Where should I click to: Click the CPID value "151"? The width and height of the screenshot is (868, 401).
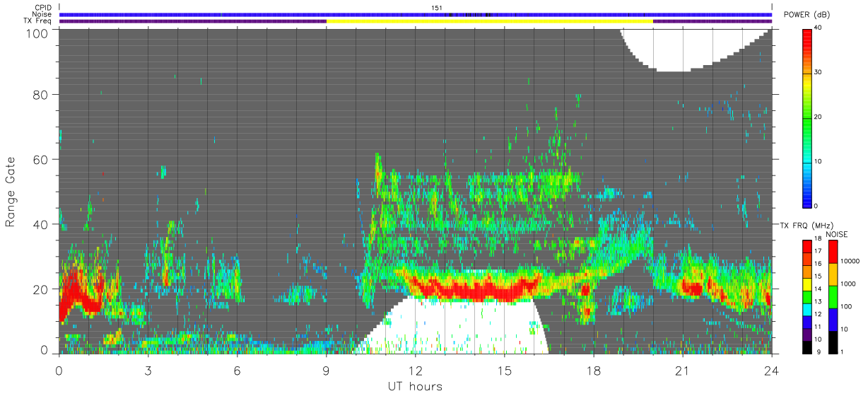436,8
